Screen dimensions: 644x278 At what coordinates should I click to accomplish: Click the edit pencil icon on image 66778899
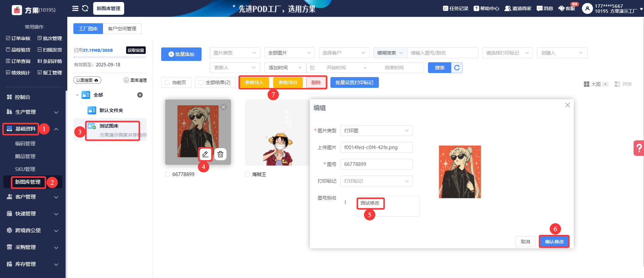[x=205, y=154]
